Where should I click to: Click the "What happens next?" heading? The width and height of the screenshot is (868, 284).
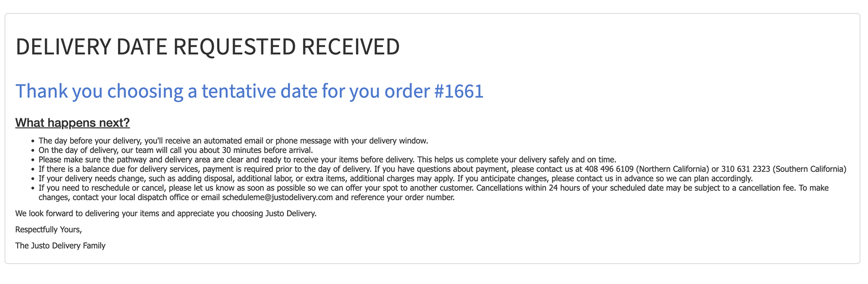point(72,123)
